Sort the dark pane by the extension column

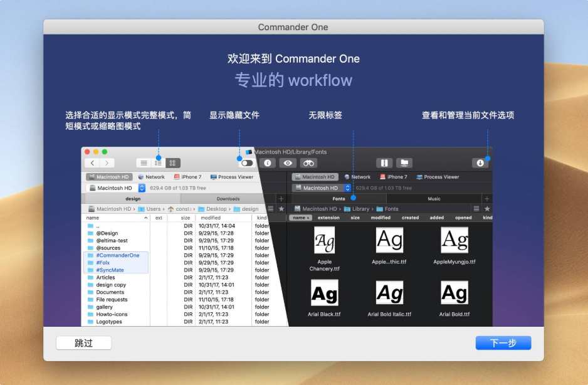click(x=328, y=218)
